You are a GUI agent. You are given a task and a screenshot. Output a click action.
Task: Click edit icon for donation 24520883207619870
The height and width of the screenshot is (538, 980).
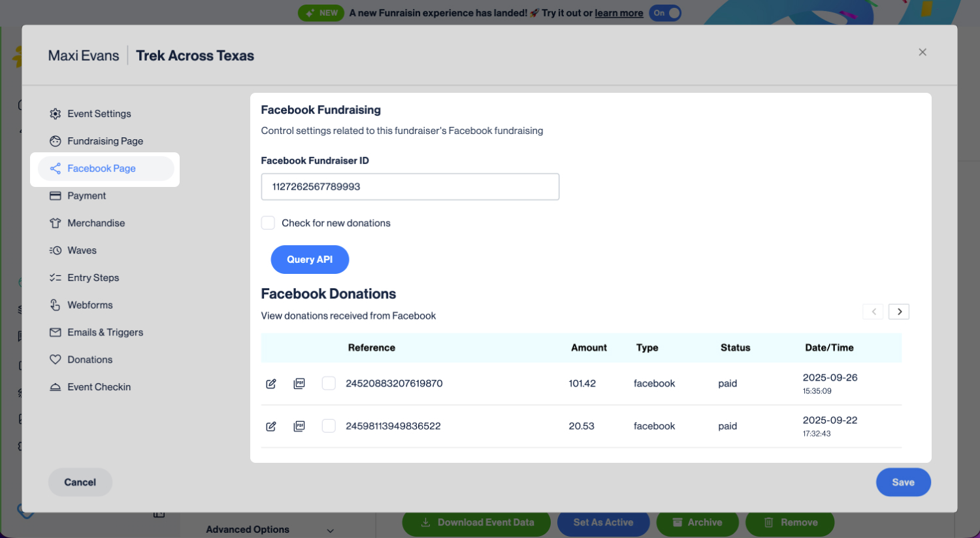(271, 384)
